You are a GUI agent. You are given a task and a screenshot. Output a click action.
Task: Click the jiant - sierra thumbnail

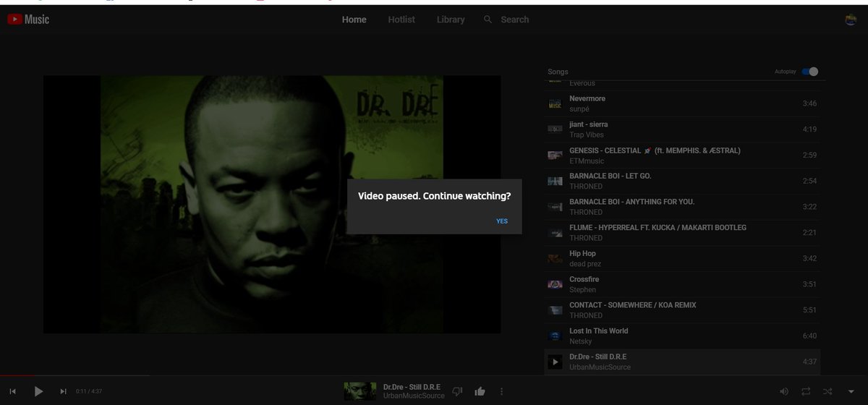555,129
